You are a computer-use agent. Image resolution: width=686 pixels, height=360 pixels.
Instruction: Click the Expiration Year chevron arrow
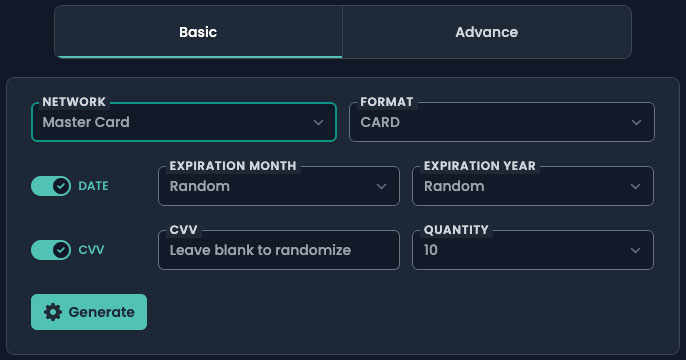click(x=635, y=186)
